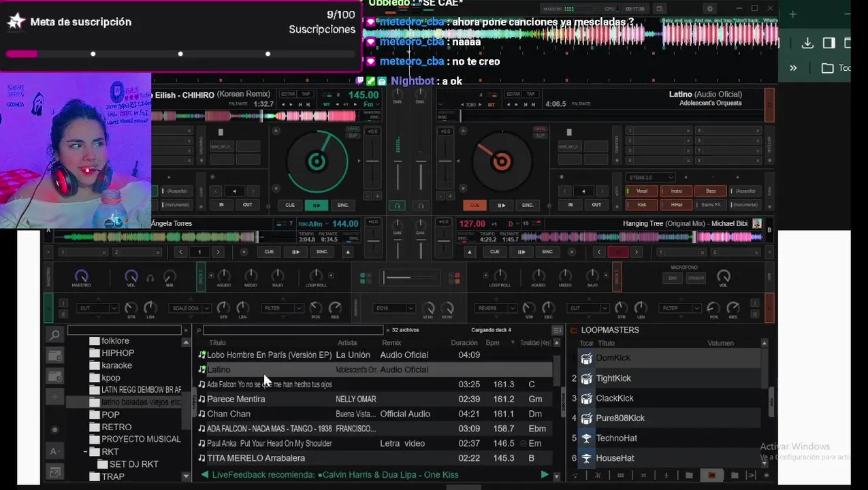Open the left FILTER effect dropdown

click(x=282, y=308)
